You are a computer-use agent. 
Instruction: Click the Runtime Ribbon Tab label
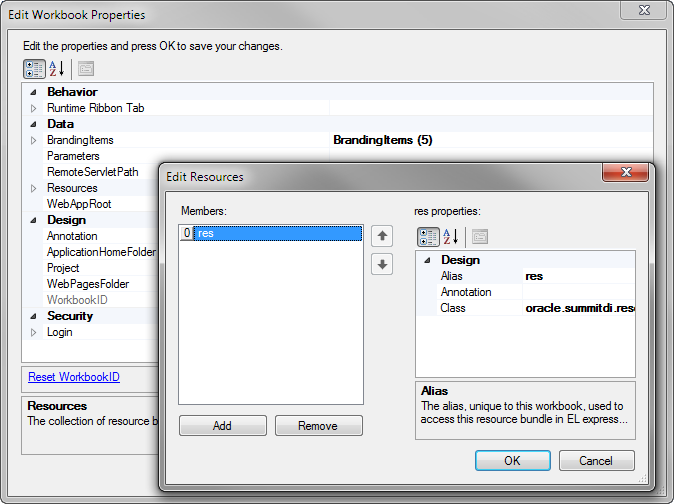click(x=95, y=108)
